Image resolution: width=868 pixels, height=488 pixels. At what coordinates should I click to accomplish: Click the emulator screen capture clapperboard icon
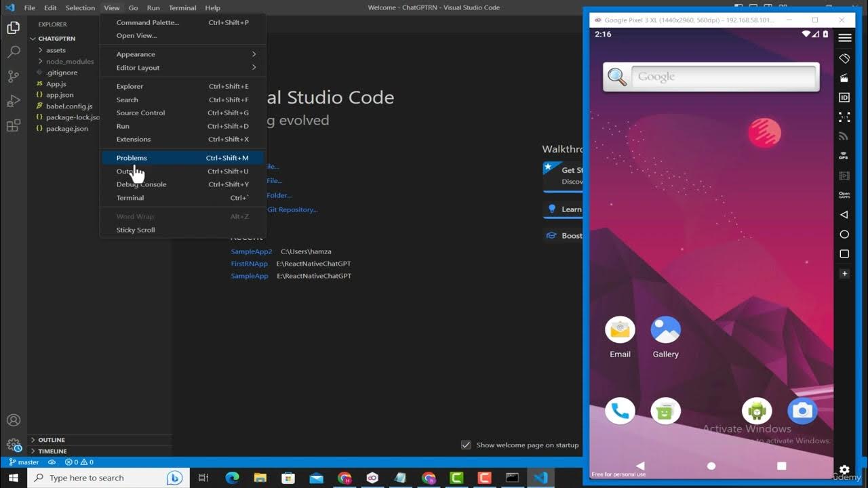point(844,78)
